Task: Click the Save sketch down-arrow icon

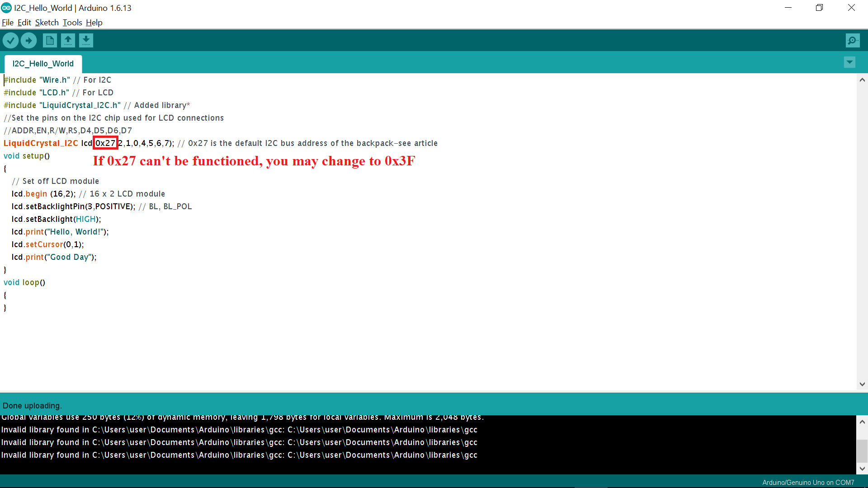Action: click(x=86, y=41)
